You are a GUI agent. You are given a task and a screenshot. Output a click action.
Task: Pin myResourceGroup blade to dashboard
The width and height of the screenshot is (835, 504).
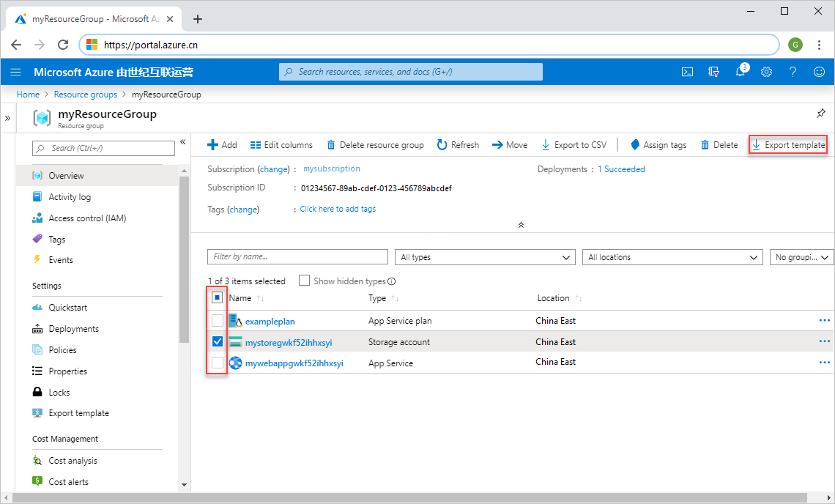click(x=821, y=114)
